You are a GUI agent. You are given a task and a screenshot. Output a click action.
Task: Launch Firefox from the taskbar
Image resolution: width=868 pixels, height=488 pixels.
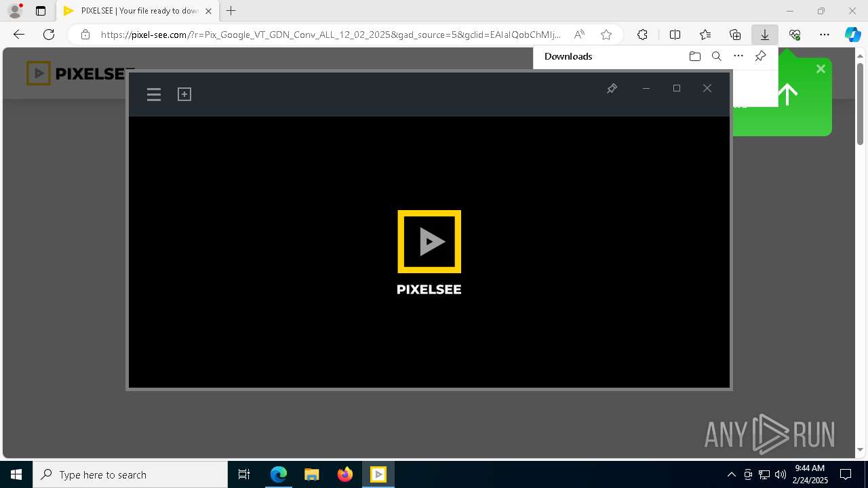click(x=345, y=474)
